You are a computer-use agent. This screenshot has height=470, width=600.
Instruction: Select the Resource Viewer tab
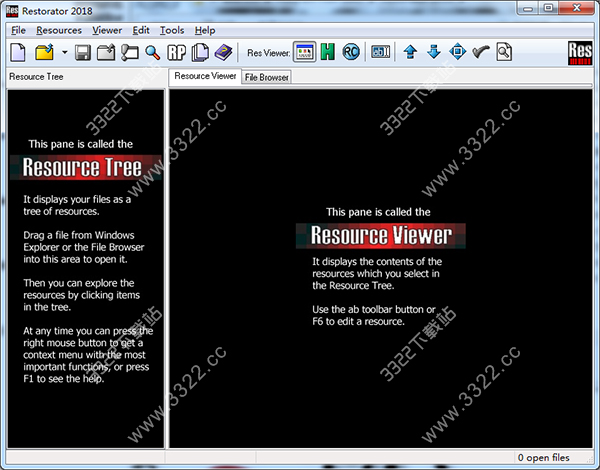tap(205, 75)
